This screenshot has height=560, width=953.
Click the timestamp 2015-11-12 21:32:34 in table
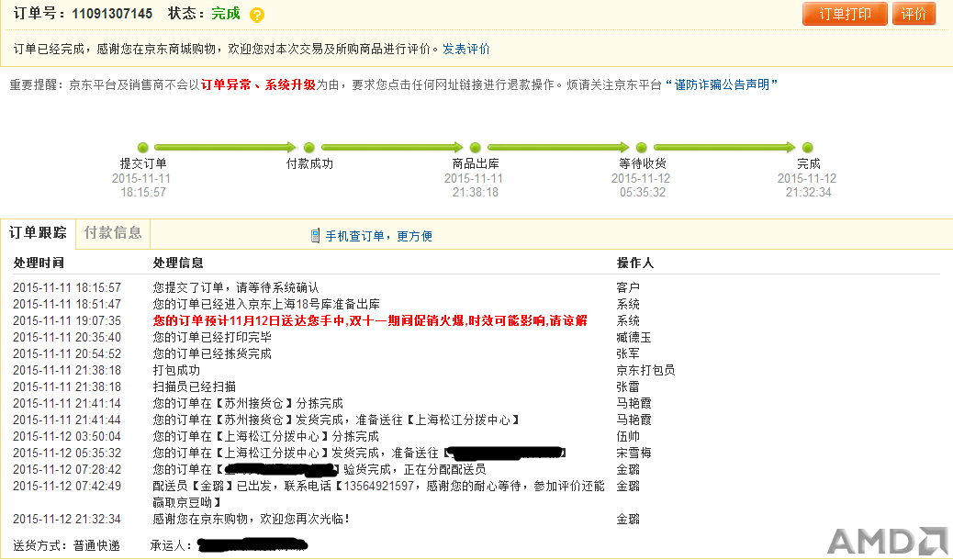point(67,520)
